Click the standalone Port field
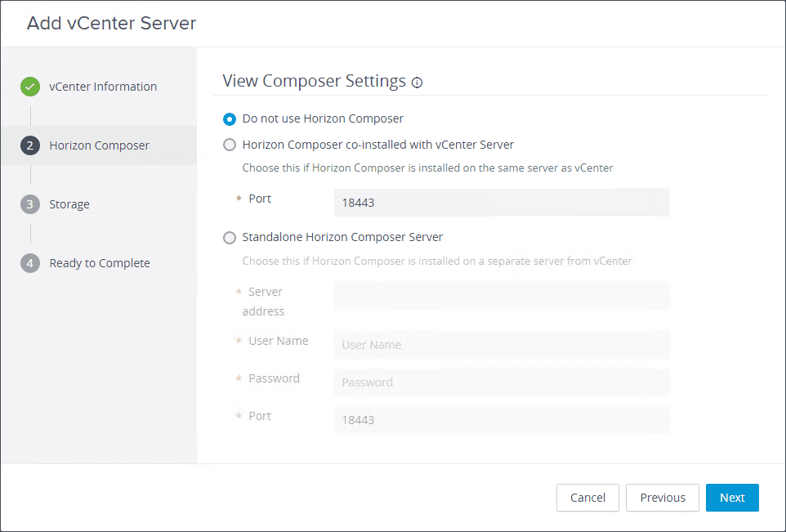Viewport: 786px width, 532px height. click(x=502, y=420)
